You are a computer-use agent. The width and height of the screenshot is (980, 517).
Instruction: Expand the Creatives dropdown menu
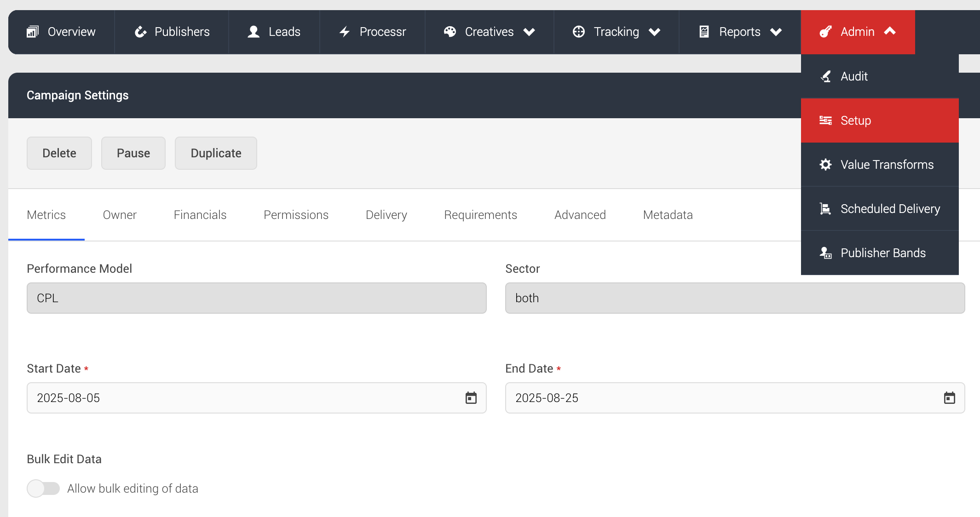[x=530, y=32]
